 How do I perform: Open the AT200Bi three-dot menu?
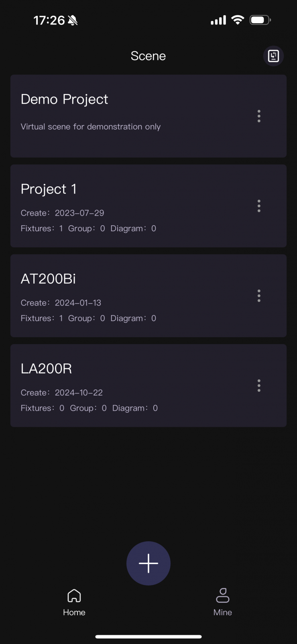[x=259, y=296]
